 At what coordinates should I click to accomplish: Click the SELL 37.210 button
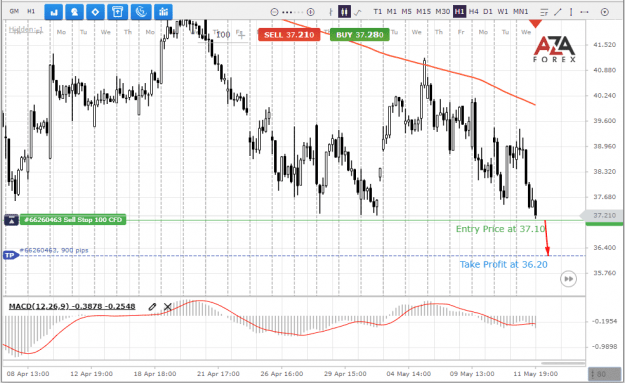(x=289, y=35)
